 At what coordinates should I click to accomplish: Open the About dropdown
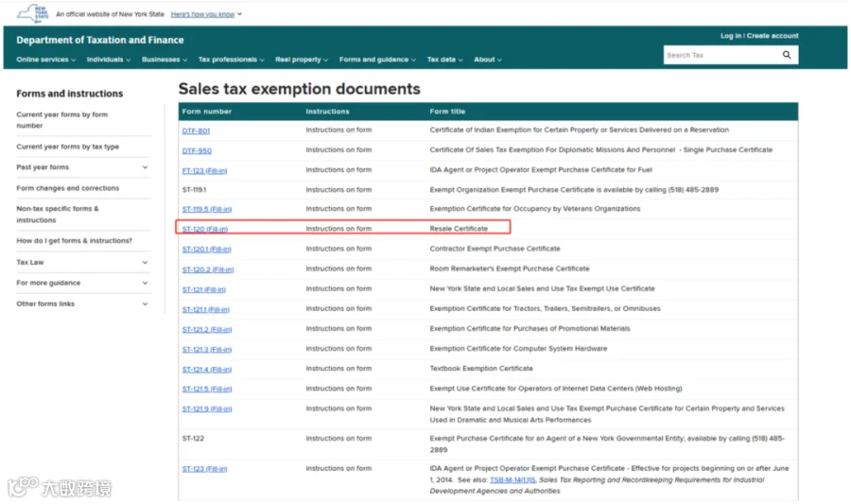click(487, 60)
